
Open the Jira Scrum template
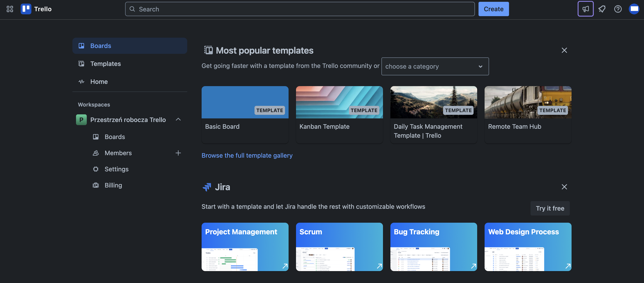[339, 247]
